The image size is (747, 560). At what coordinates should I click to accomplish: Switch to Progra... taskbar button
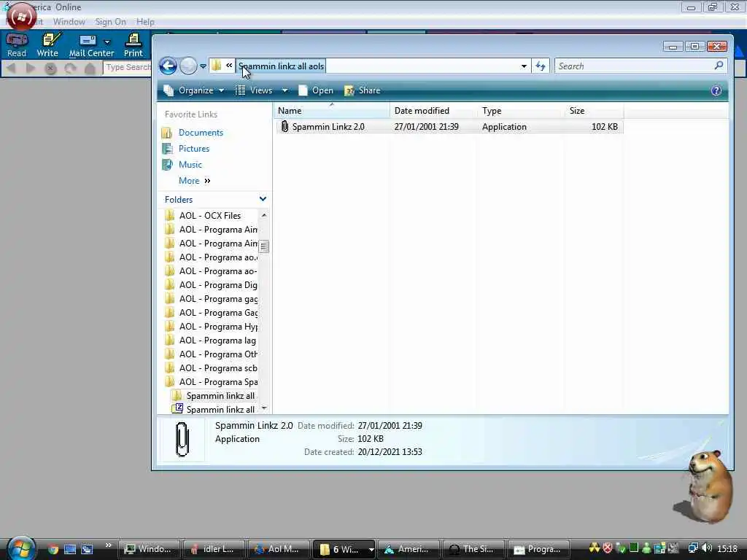coord(539,549)
